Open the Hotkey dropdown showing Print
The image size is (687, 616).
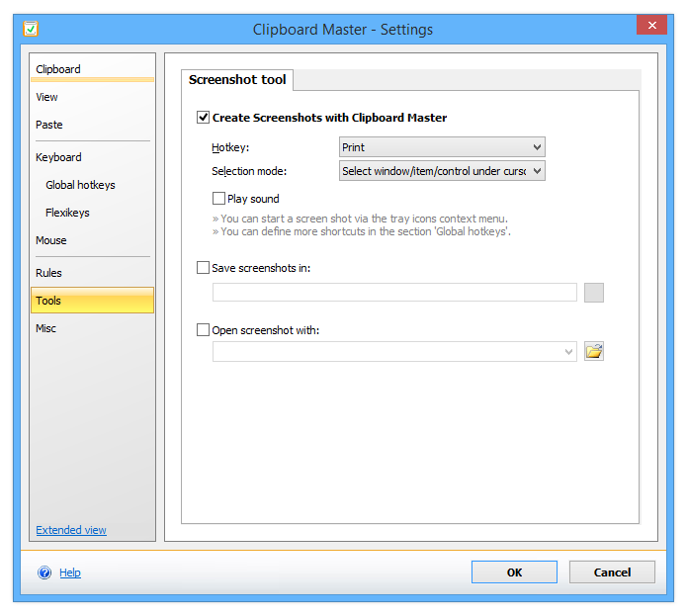coord(442,147)
